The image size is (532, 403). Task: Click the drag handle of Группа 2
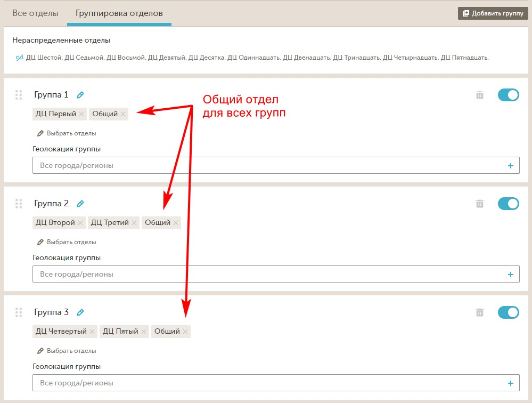click(19, 204)
